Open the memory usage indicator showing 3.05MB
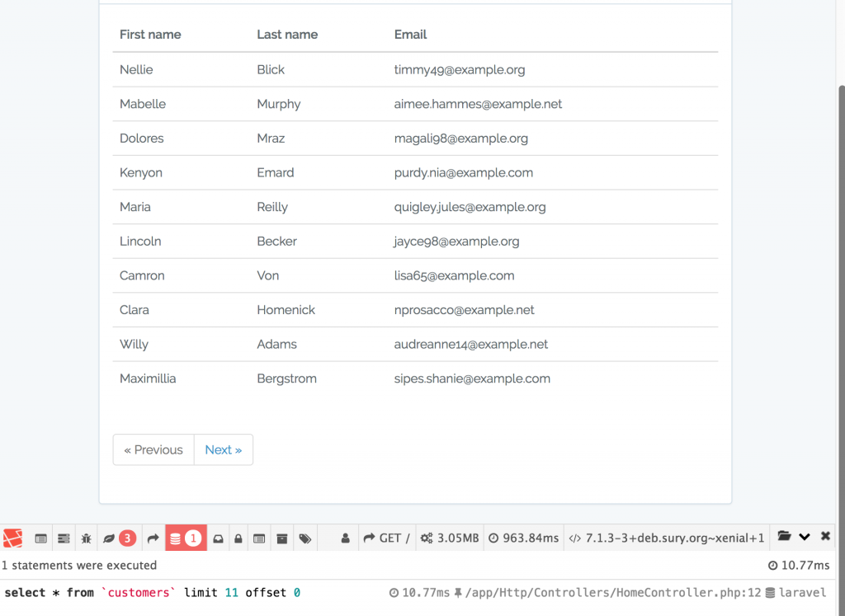Screen dimensions: 845x616 (x=450, y=537)
